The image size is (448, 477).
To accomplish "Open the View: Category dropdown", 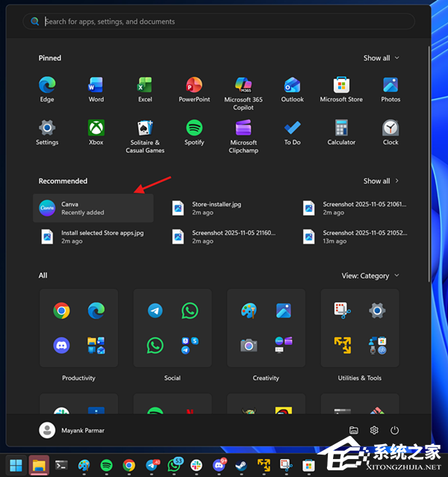I will [370, 275].
